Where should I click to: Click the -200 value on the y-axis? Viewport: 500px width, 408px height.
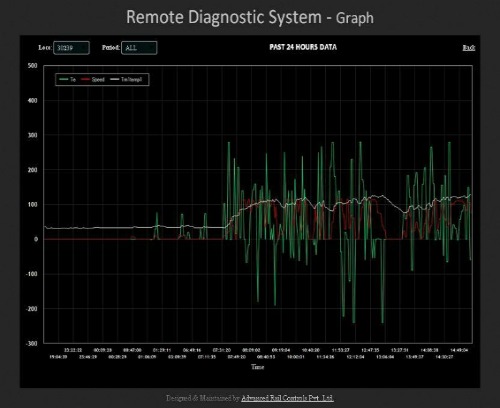[x=32, y=309]
